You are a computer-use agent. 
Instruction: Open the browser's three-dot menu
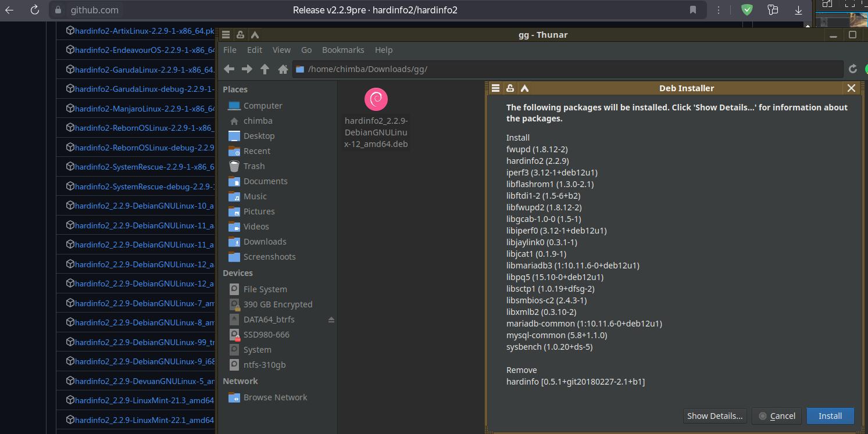[719, 10]
